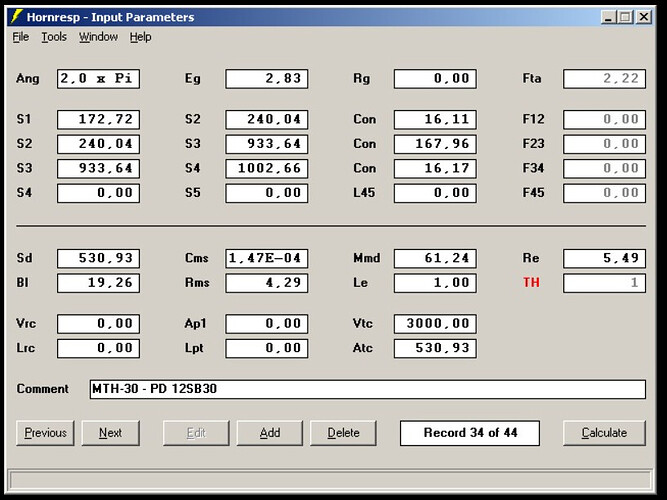Open the Window menu

(x=98, y=37)
